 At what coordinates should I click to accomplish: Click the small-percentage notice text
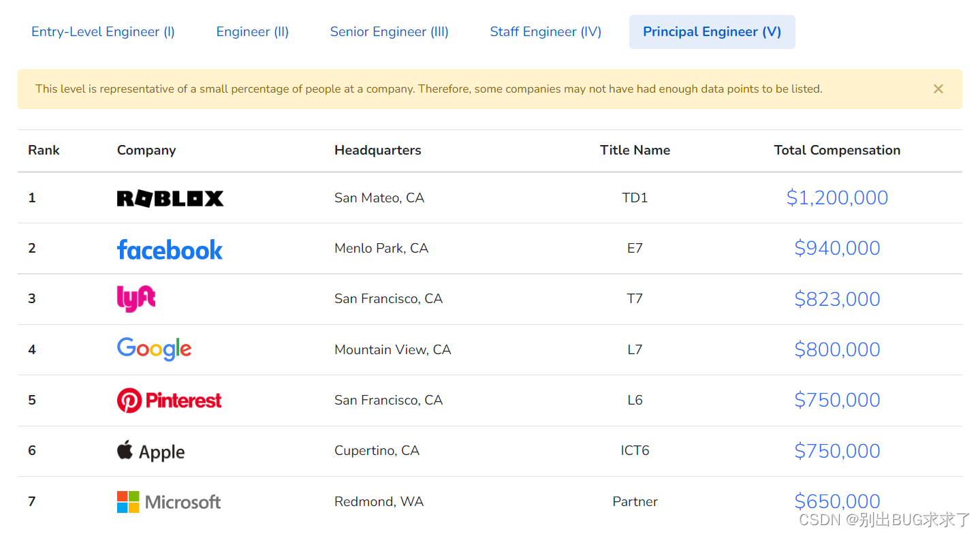pyautogui.click(x=429, y=89)
